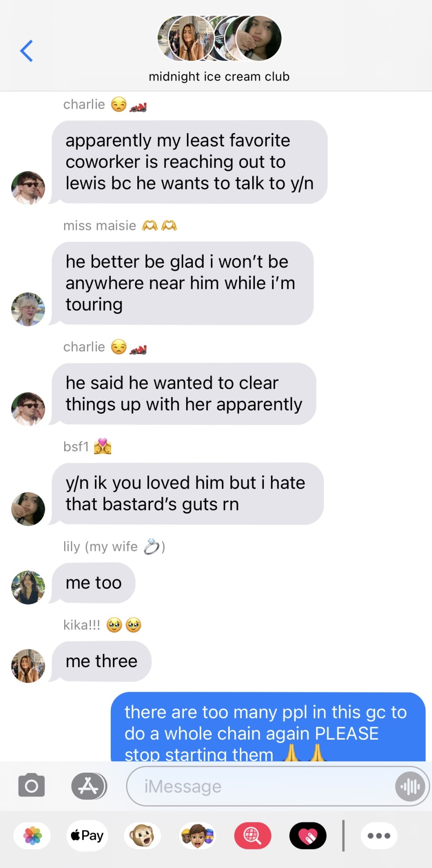This screenshot has width=432, height=868.
Task: Open midnight ice cream club group details
Action: tap(219, 77)
